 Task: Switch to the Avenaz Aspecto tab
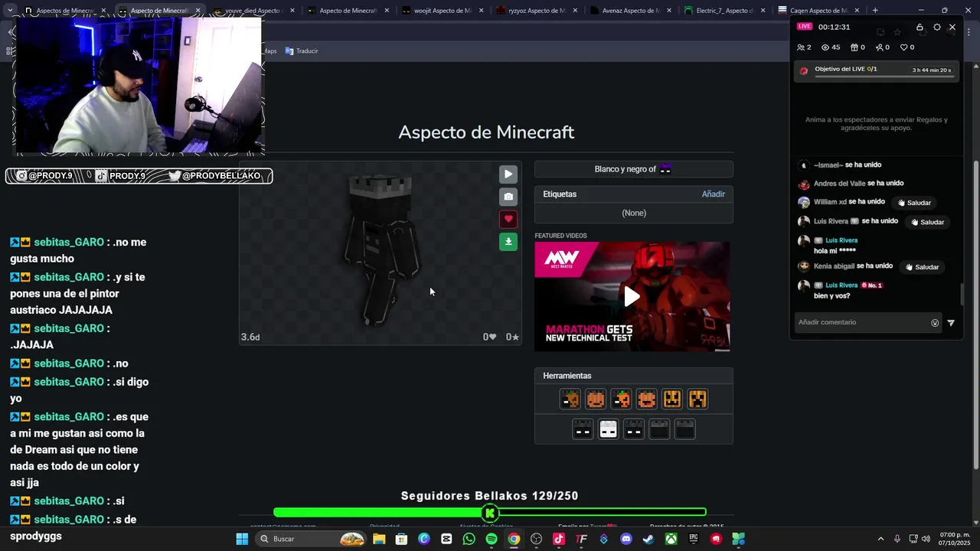coord(629,11)
